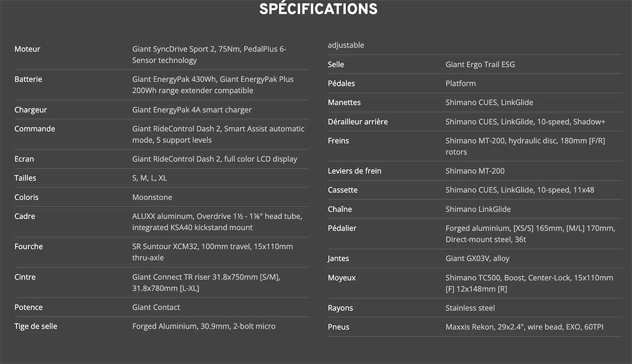The width and height of the screenshot is (632, 364).
Task: Click the SR Suntour XCM32 fork text
Action: [x=213, y=252]
